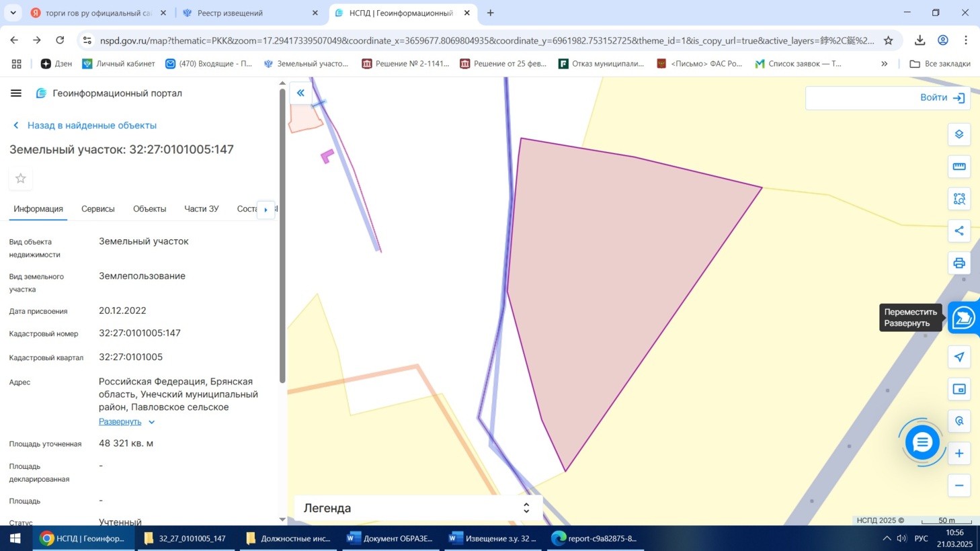Add land plot to favorites star
Viewport: 980px width, 551px height.
point(21,179)
